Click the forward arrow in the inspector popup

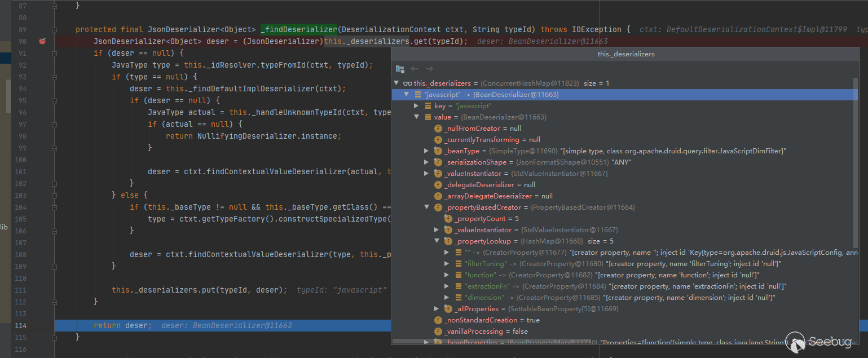pos(429,69)
